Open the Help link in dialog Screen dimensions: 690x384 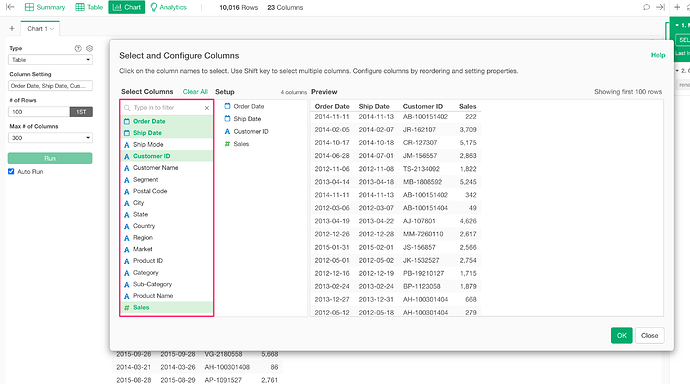tap(658, 55)
